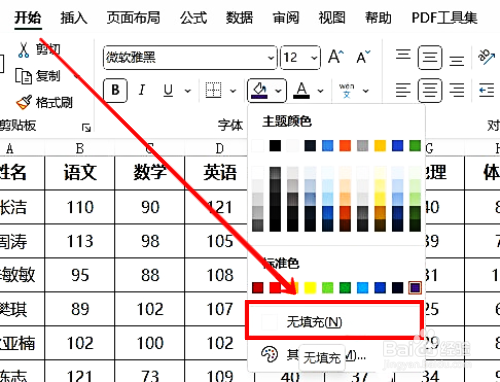Click the phonetic guide wén icon
500x382 pixels.
347,91
